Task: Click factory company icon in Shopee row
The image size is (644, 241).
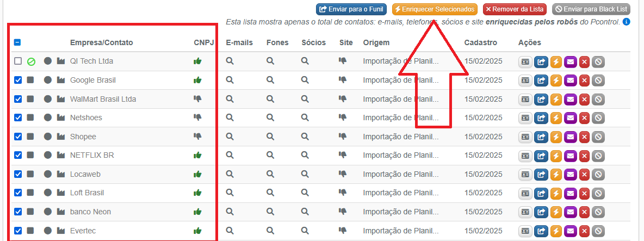Action: point(61,137)
